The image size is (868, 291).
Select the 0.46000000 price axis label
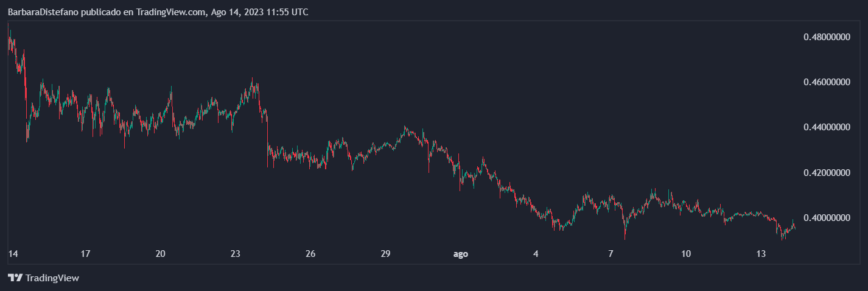(x=826, y=82)
